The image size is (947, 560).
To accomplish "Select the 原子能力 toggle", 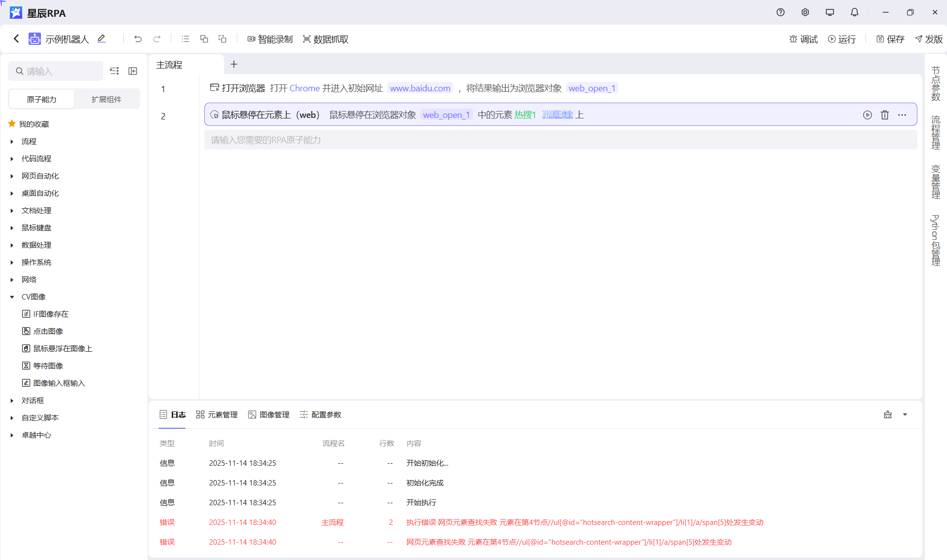I will click(x=41, y=99).
